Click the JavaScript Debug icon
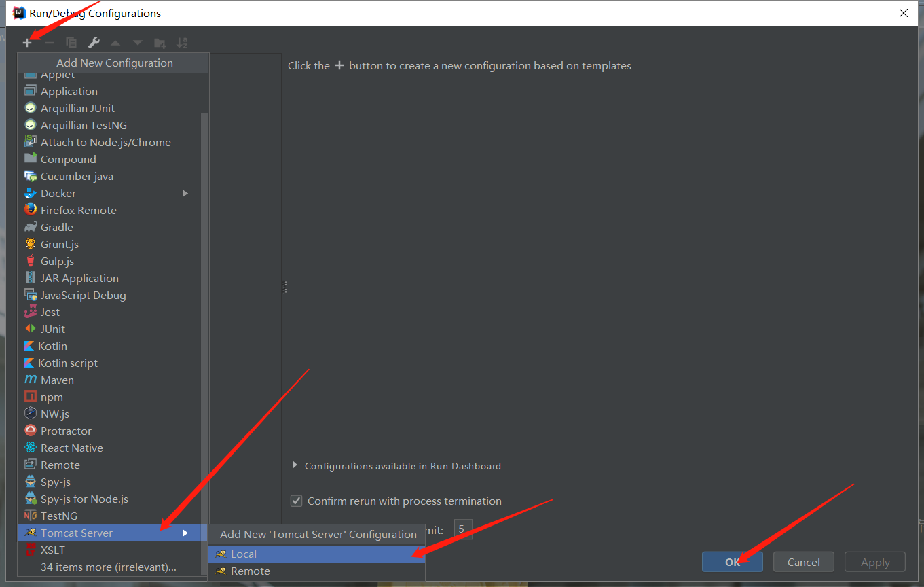Screen dimensions: 924x587 click(30, 295)
